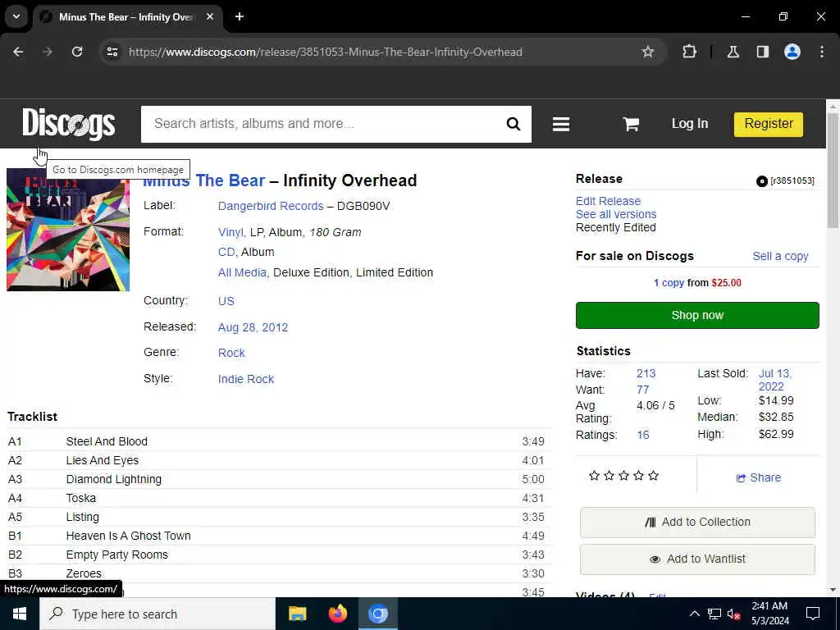Open the Windows notification center
This screenshot has height=630, width=840.
pyautogui.click(x=813, y=614)
